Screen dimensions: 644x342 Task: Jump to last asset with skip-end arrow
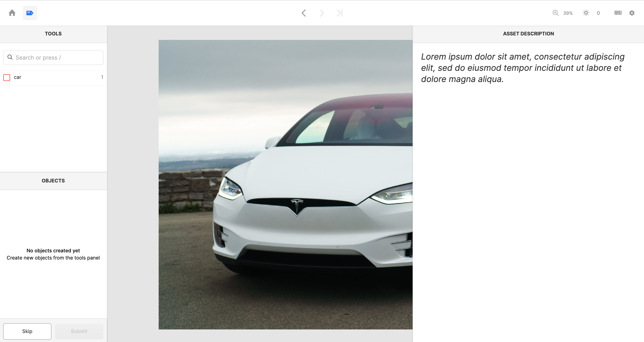[x=339, y=13]
